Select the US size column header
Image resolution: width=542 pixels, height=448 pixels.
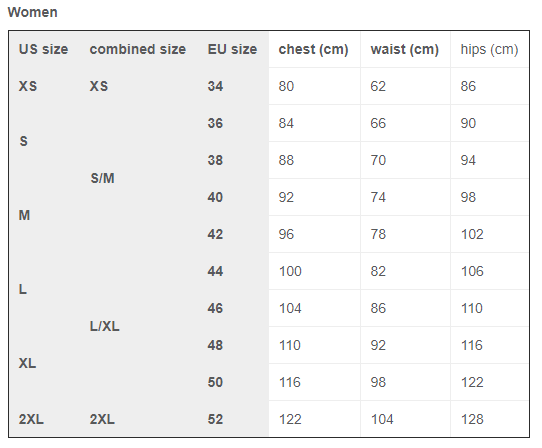click(x=43, y=49)
